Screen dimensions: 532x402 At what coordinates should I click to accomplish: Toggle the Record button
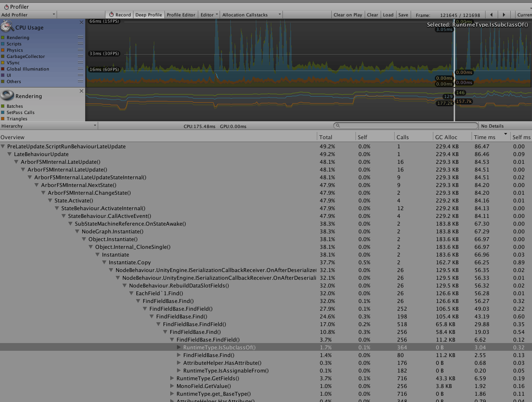point(119,15)
